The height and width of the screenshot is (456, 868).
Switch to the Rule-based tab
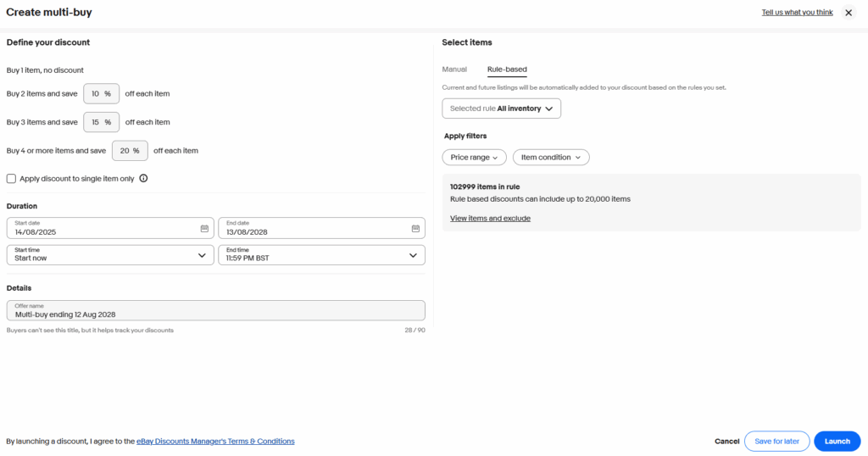[507, 70]
